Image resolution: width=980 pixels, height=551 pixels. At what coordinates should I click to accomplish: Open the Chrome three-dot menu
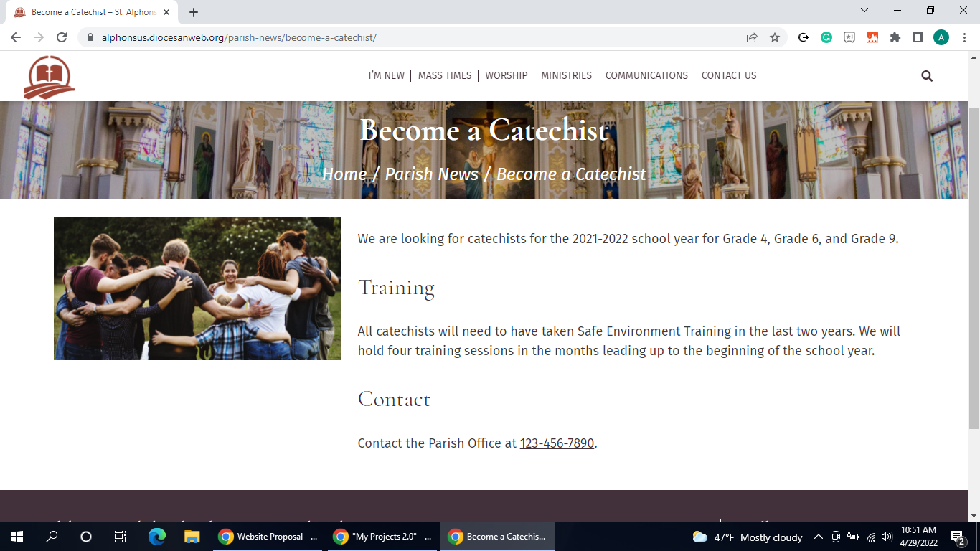(x=964, y=38)
